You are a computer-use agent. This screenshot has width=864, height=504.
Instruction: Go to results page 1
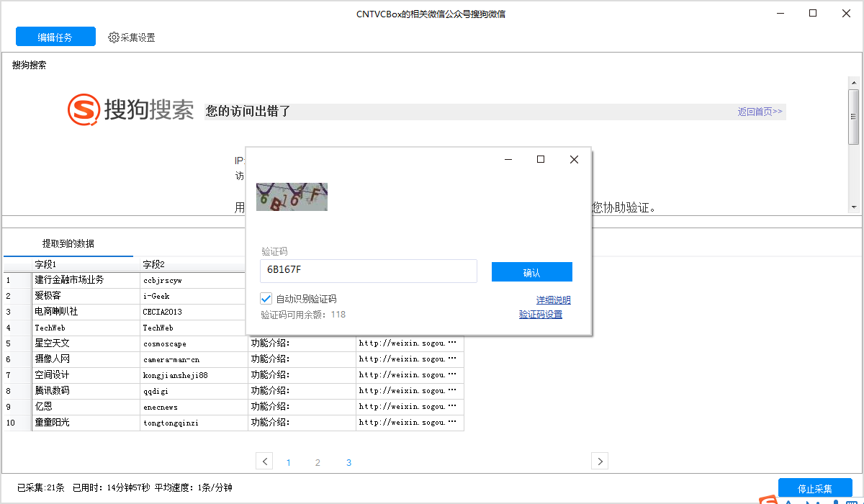(289, 462)
